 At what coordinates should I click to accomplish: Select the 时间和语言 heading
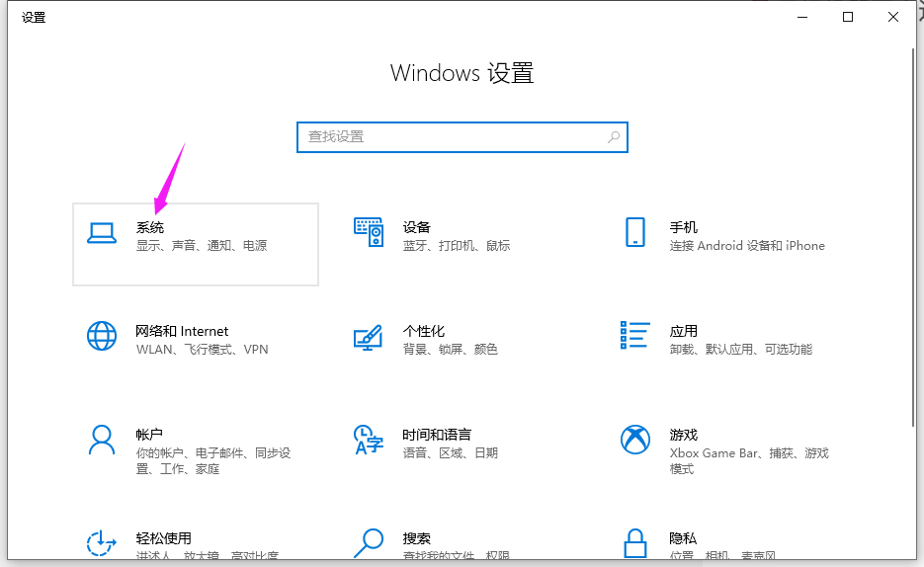[x=437, y=435]
